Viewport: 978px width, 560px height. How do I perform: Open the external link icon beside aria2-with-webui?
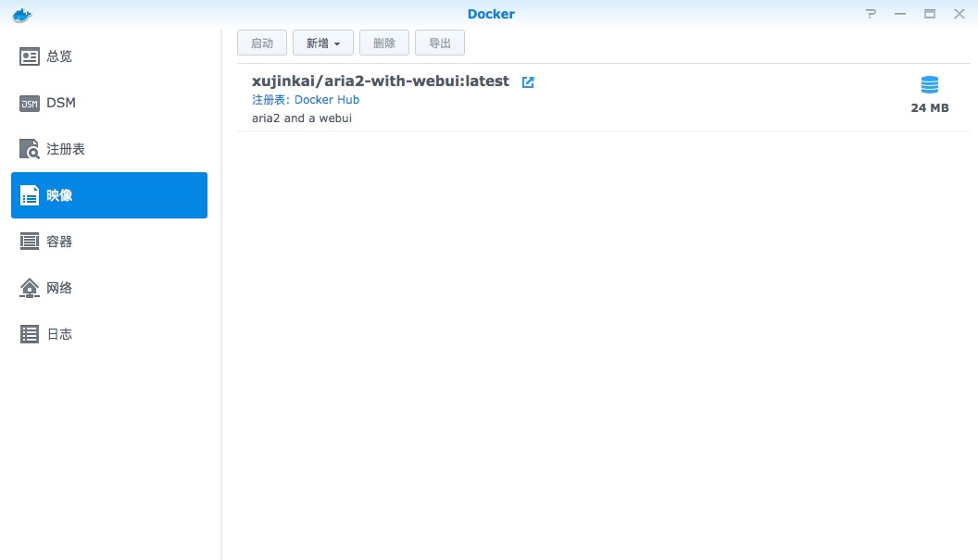[528, 81]
